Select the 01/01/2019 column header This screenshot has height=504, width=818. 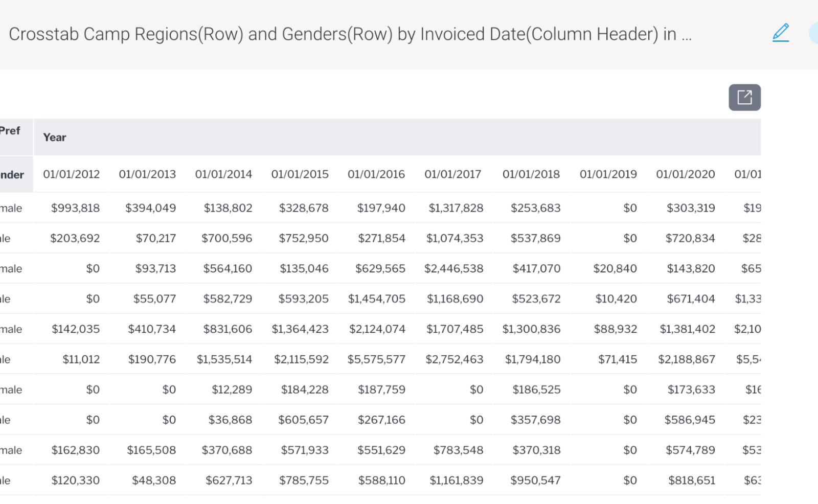click(608, 174)
